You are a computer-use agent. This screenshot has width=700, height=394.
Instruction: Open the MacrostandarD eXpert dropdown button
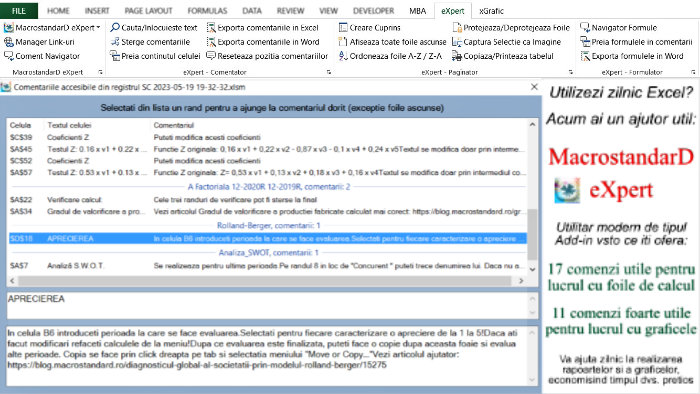coord(52,28)
